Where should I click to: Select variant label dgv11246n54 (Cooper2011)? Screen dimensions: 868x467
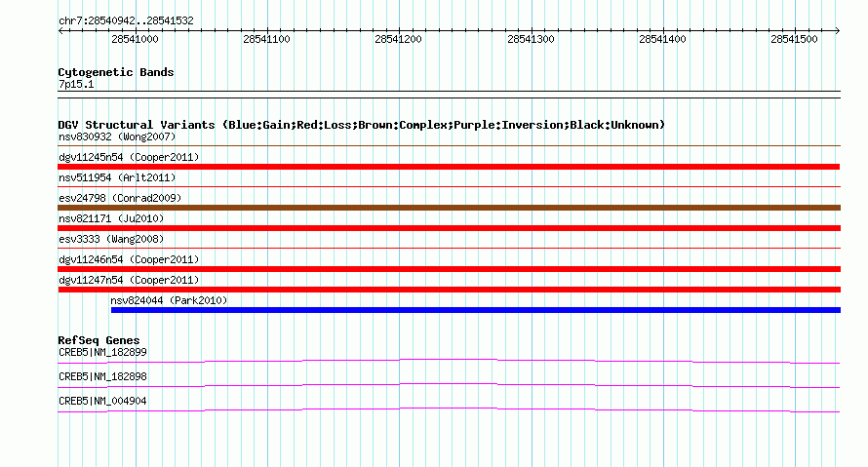[129, 259]
